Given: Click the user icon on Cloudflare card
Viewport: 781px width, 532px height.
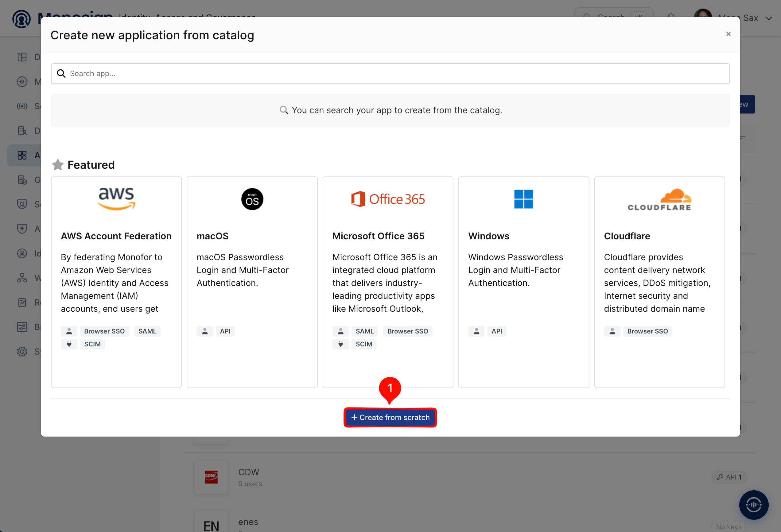Looking at the screenshot, I should 612,331.
